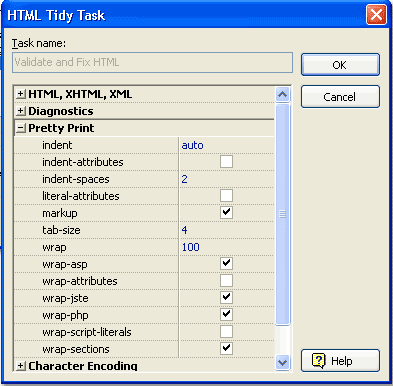Click the scrollbar down arrow

(283, 362)
